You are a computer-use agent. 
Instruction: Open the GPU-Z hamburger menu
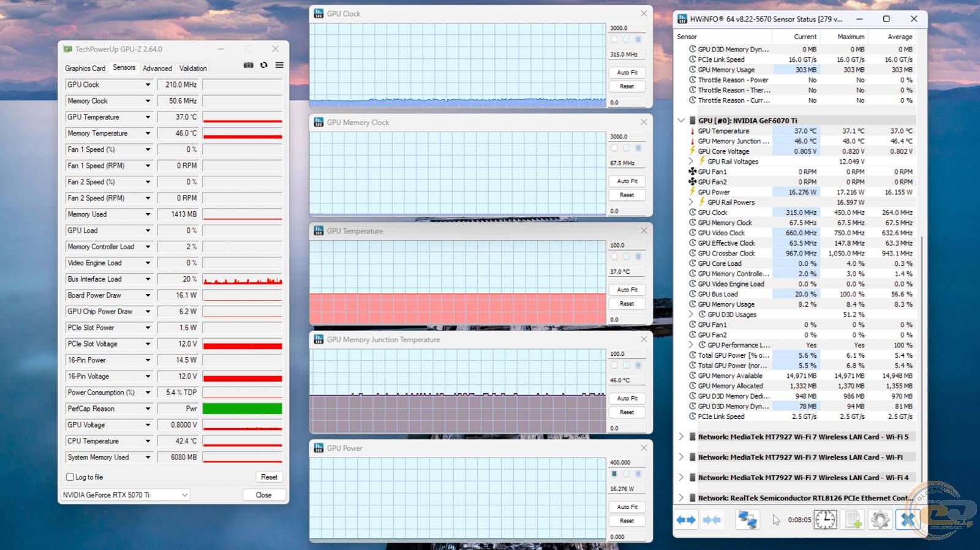(x=279, y=65)
